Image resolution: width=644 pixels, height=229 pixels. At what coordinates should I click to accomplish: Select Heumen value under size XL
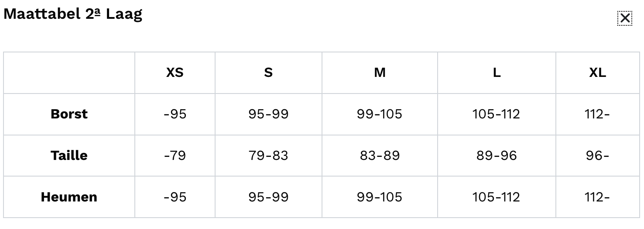click(x=597, y=197)
